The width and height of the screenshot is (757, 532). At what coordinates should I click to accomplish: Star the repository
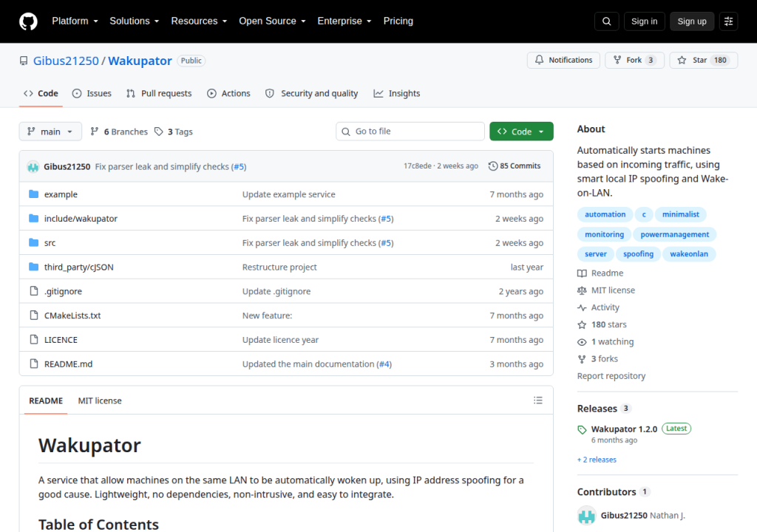point(704,61)
